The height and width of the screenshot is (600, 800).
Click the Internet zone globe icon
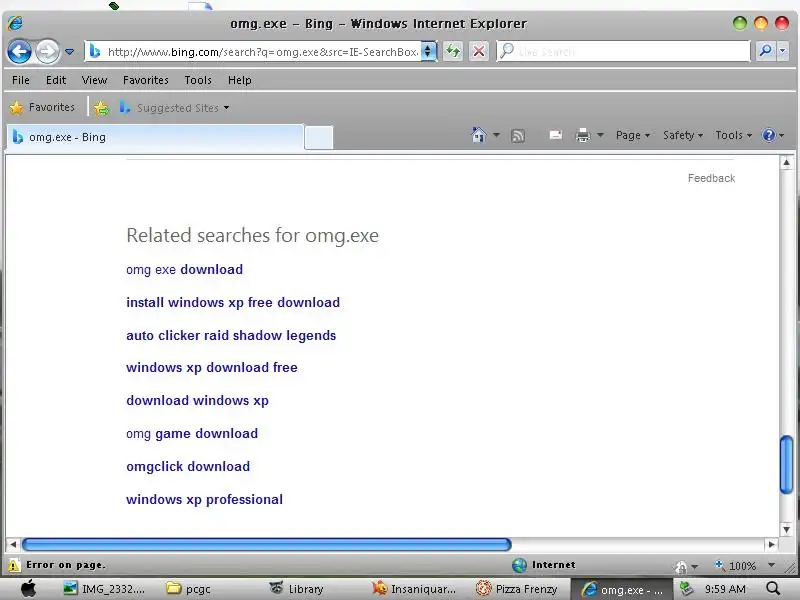click(519, 565)
